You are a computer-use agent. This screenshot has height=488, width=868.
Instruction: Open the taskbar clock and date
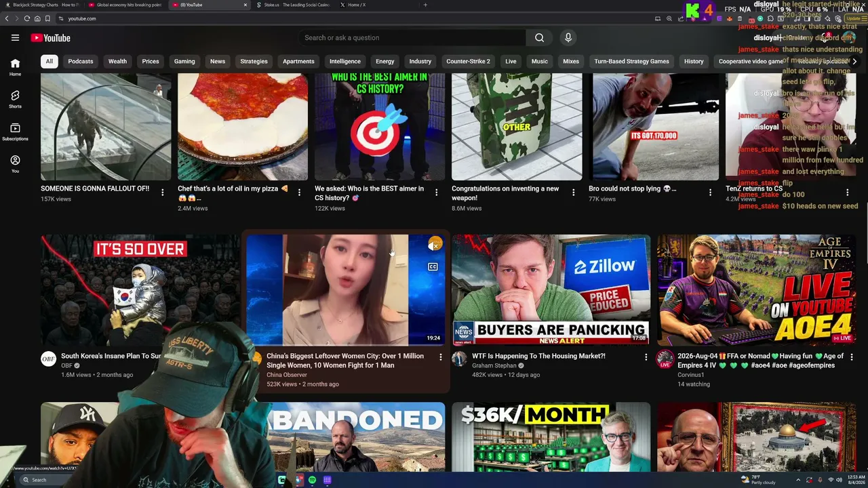click(856, 480)
